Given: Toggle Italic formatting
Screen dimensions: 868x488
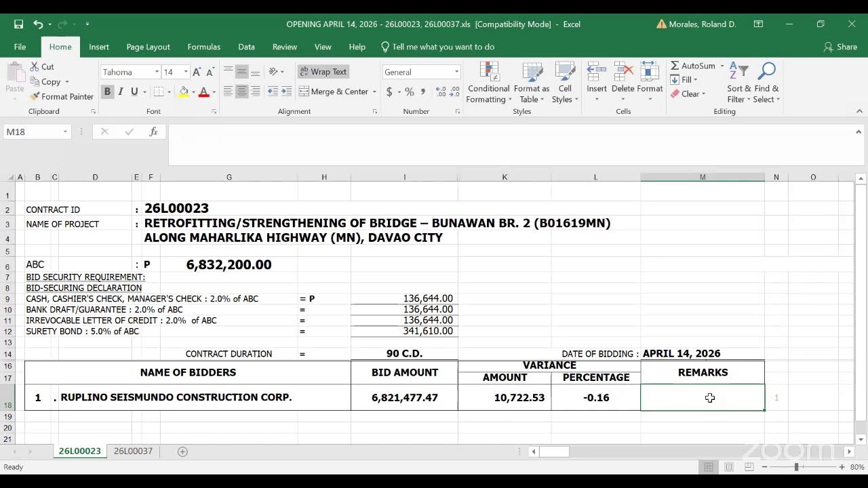Looking at the screenshot, I should pyautogui.click(x=121, y=91).
